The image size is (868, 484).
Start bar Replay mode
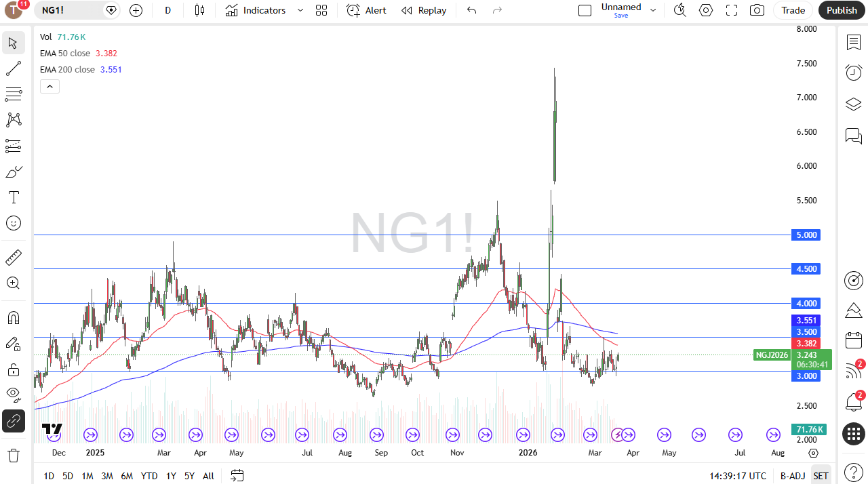(424, 10)
